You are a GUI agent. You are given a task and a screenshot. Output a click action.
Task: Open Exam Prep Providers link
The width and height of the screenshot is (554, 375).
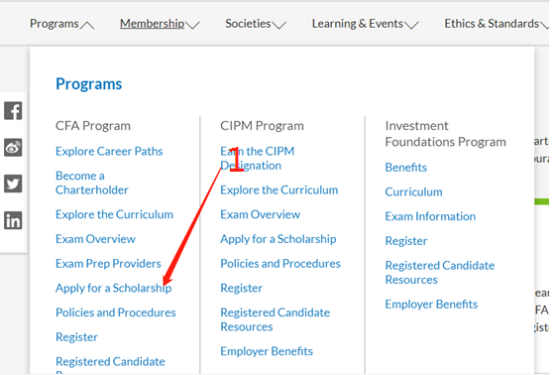[108, 263]
